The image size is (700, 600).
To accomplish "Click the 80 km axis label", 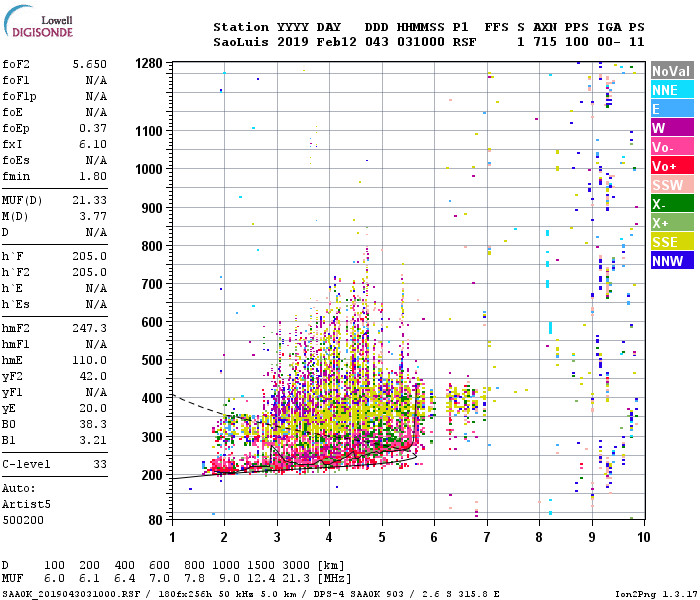I will coord(156,520).
